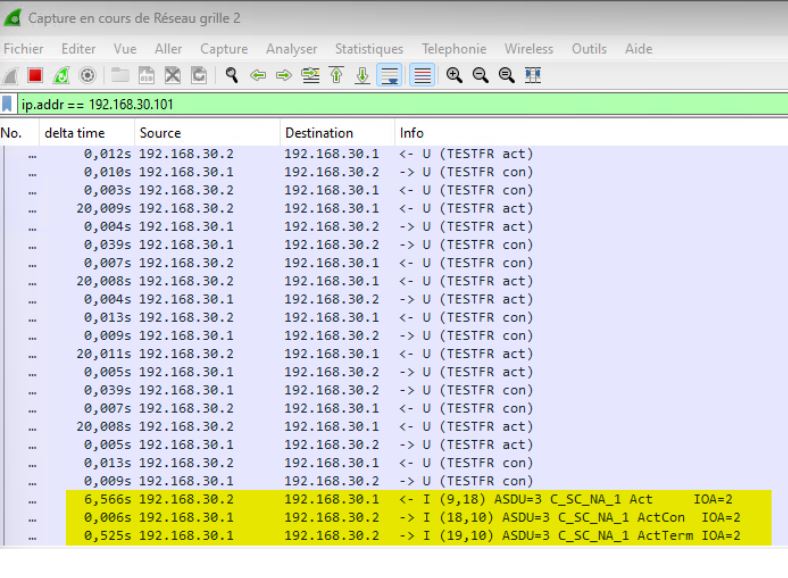Viewport: 788px width, 578px height.
Task: Zoom out on packet text
Action: click(480, 75)
